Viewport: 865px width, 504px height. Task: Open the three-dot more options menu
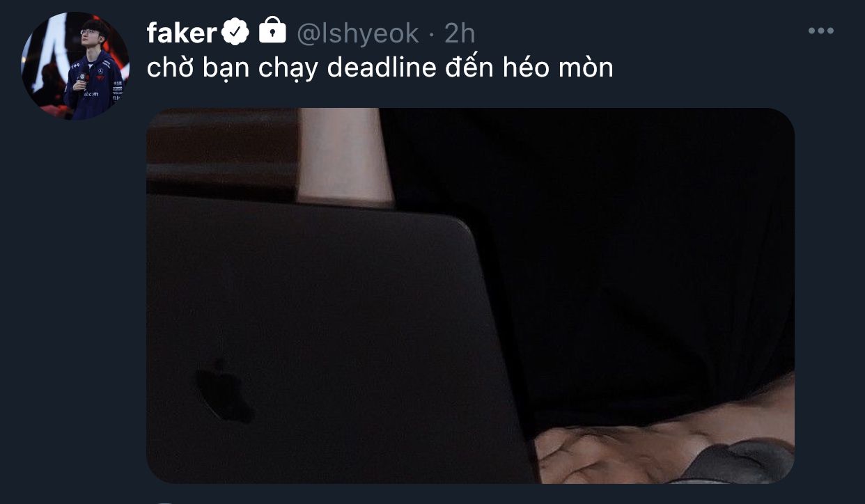tap(821, 31)
